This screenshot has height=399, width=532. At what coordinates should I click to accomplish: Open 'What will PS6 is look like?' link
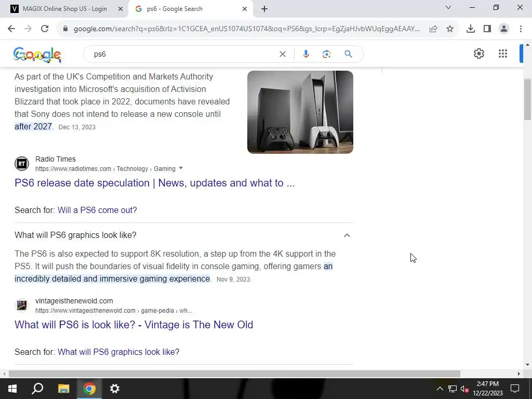pos(134,325)
